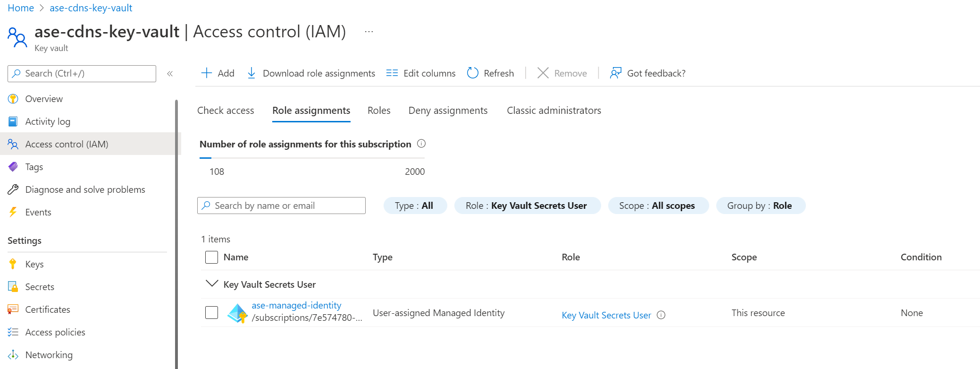
Task: Collapse the sidebar with double chevron
Action: pyautogui.click(x=170, y=74)
